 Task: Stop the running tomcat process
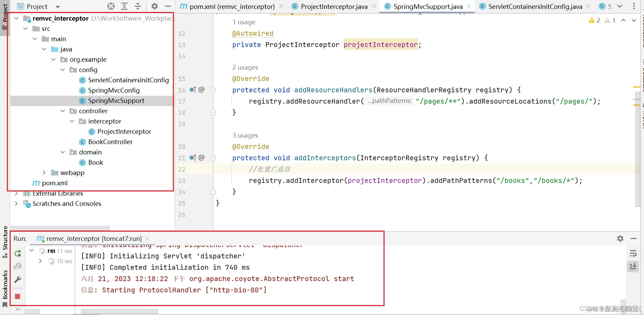point(18,296)
